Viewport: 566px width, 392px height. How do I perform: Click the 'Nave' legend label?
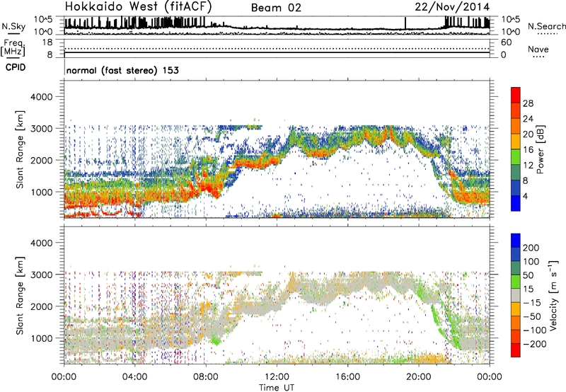click(538, 49)
